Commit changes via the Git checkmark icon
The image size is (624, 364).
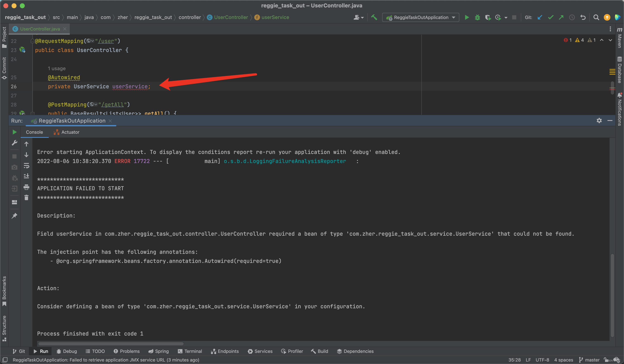(x=551, y=17)
